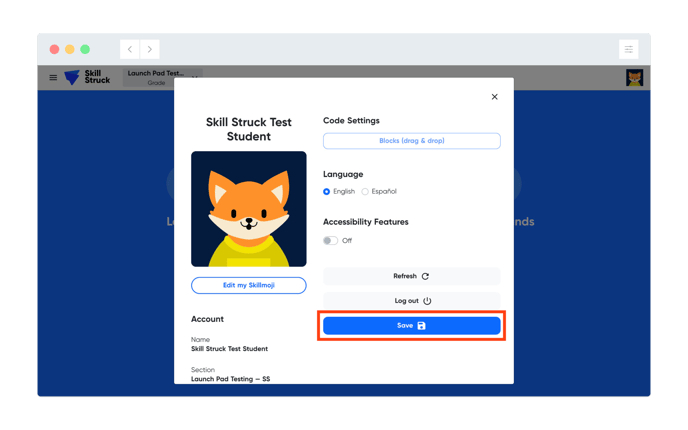Open the browser settings sliders icon

coord(628,49)
